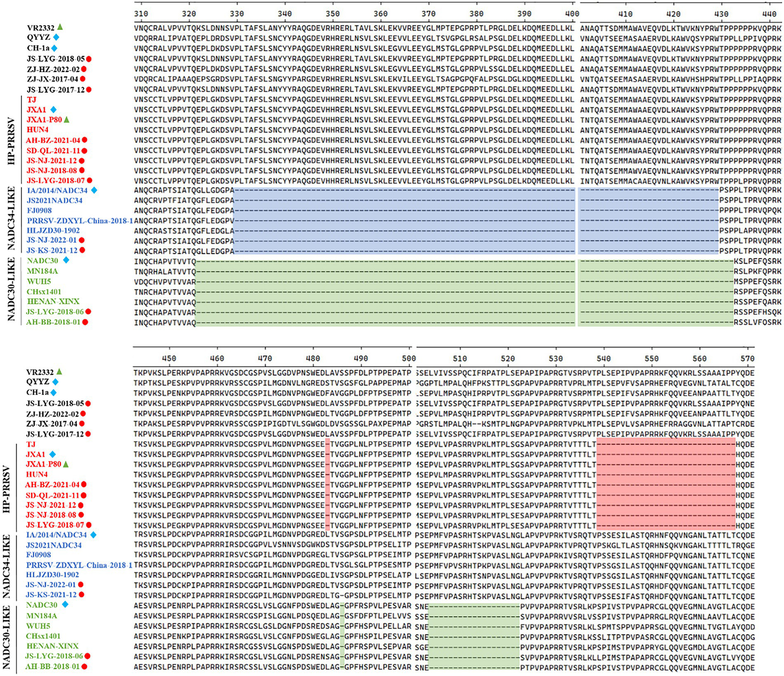Image resolution: width=784 pixels, height=676 pixels.
Task: Click the position 500 marker on the lower ruler
Action: click(408, 359)
